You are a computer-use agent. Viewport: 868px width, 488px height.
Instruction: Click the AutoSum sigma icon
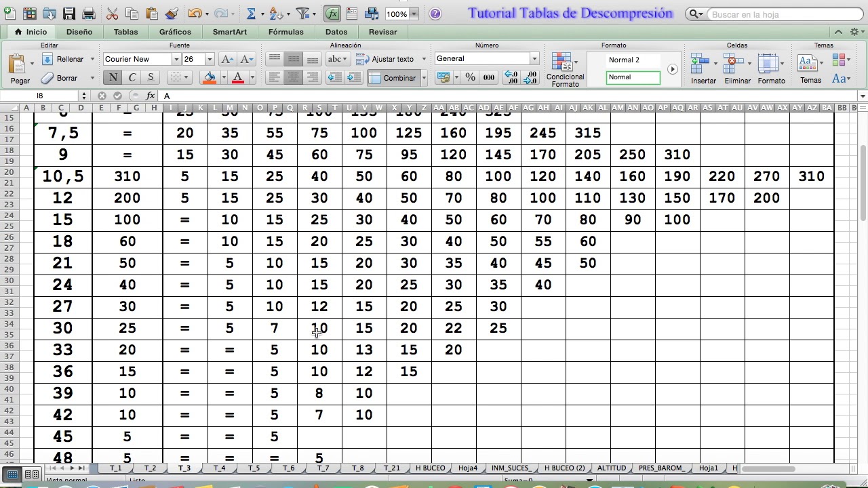(252, 14)
